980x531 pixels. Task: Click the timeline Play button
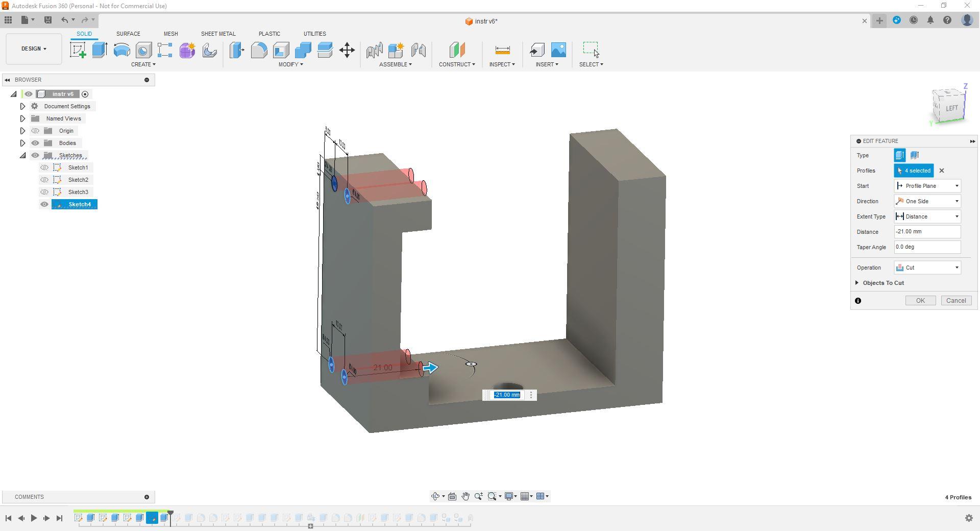click(x=34, y=518)
